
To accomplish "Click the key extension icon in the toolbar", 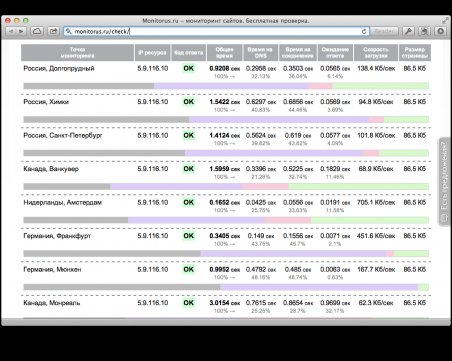I will 408,31.
